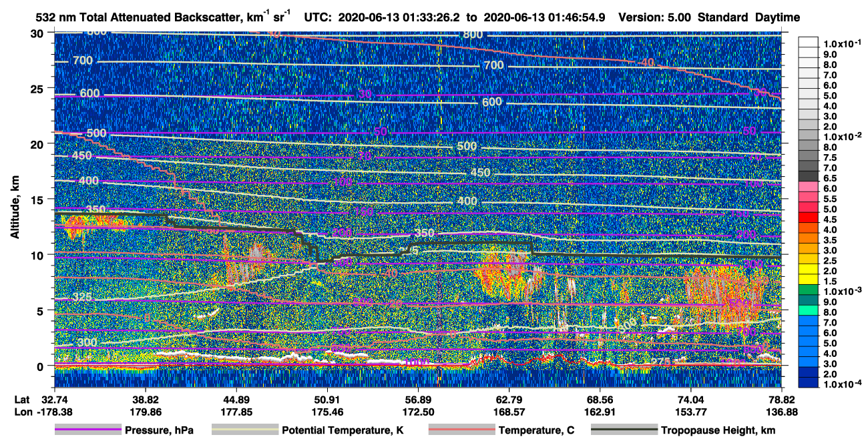Click the 'Lon' row label
Viewport: 868px width, 445px height.
point(22,412)
